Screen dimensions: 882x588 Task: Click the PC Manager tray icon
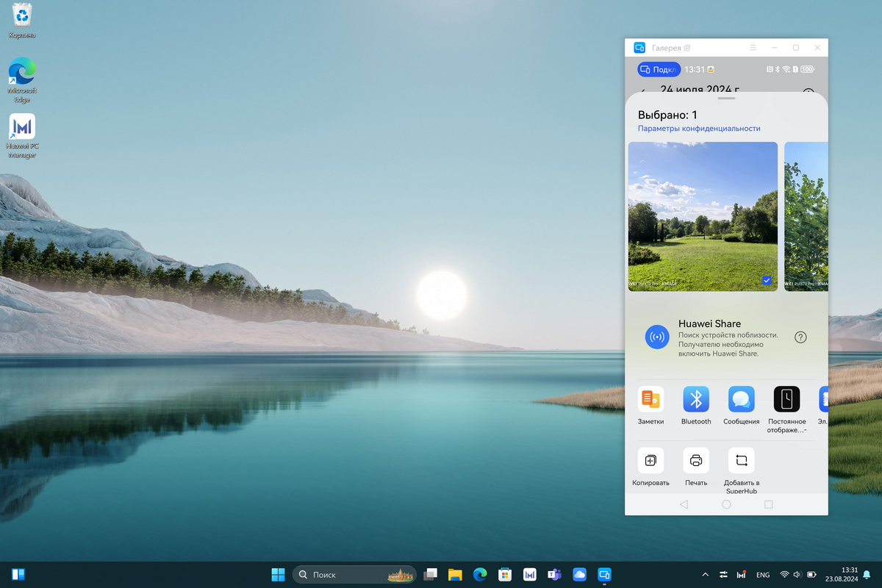coord(742,574)
